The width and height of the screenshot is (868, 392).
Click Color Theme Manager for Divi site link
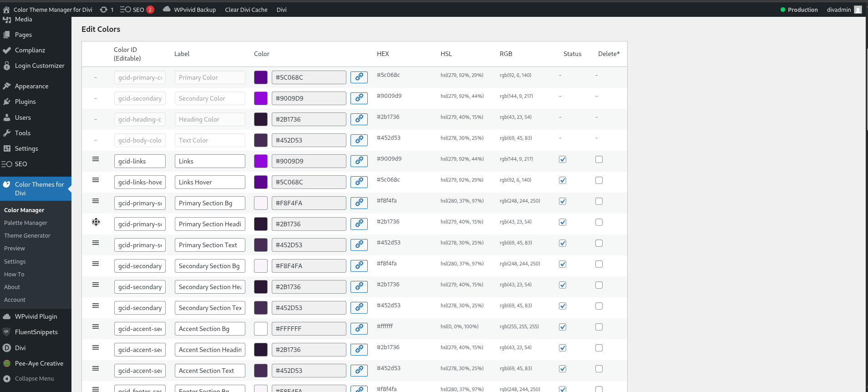(48, 10)
